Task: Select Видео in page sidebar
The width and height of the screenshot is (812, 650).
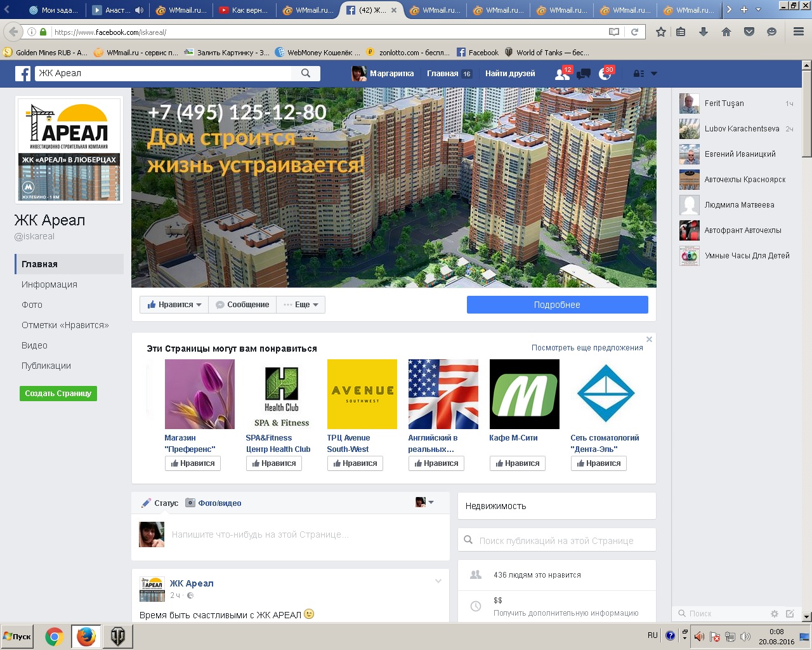Action: [x=34, y=345]
